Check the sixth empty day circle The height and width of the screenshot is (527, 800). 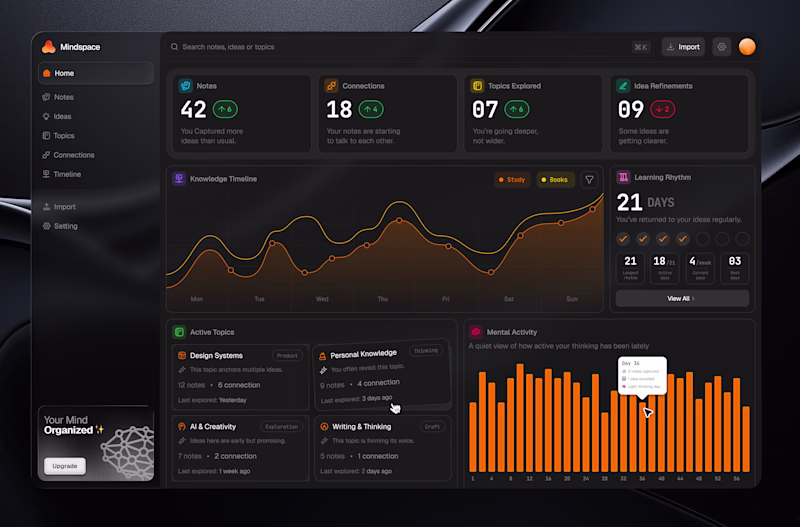click(x=722, y=238)
